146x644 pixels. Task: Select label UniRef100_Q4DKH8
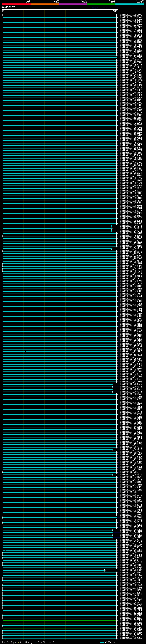coord(131,631)
